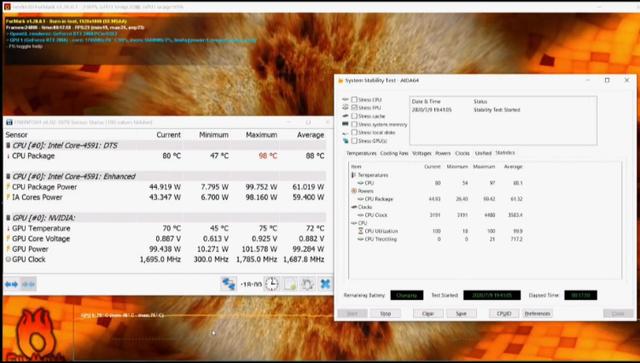Viewport: 640px width, 363px height.
Task: Enable the Stress system memory checkbox
Action: click(354, 124)
